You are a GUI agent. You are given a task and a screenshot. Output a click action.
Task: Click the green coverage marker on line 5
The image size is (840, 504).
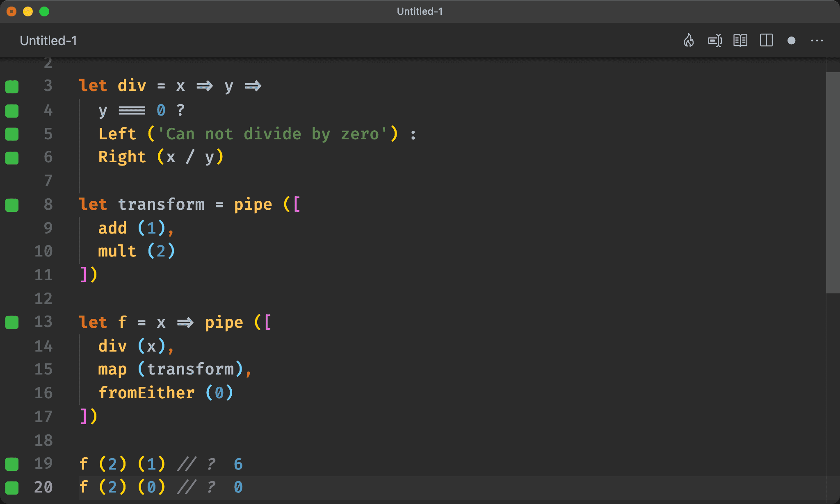(x=12, y=134)
